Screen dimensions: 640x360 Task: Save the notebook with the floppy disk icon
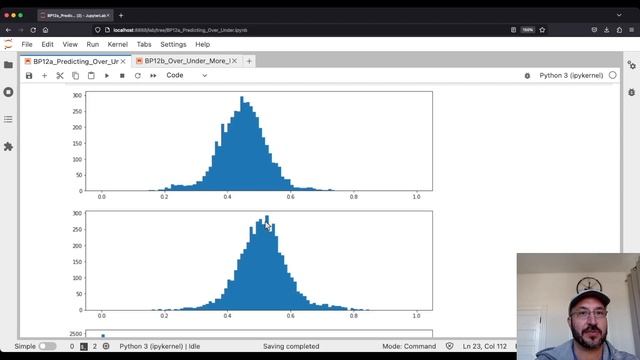click(x=29, y=76)
